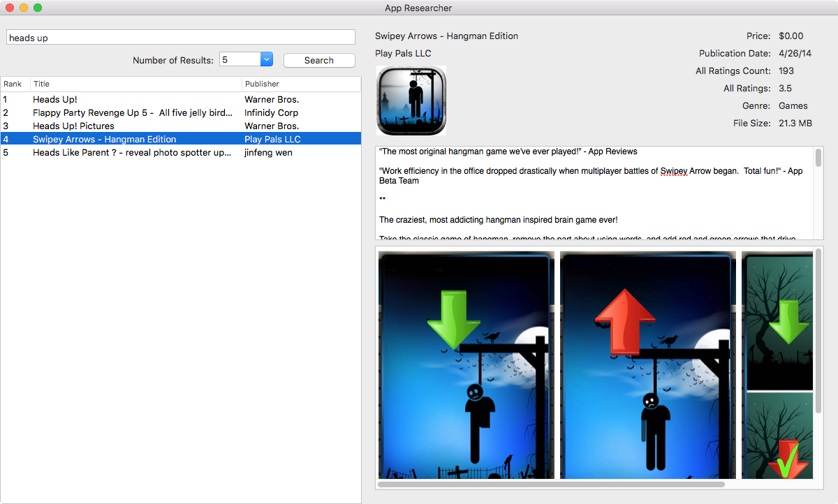Sort by the Publisher column header
The width and height of the screenshot is (838, 504).
[x=300, y=84]
